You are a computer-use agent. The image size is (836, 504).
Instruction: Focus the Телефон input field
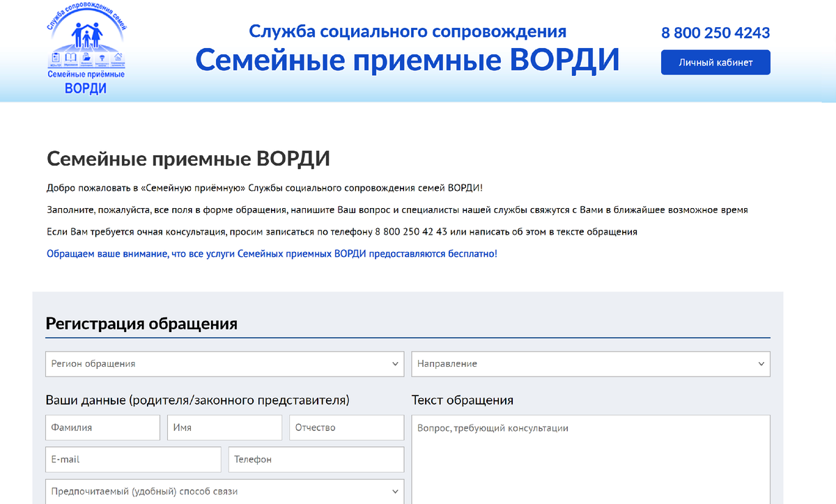(x=316, y=459)
